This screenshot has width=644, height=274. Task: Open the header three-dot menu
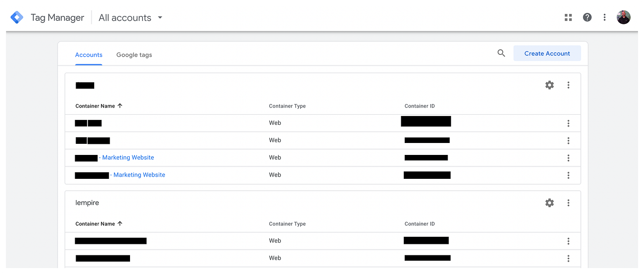pyautogui.click(x=605, y=18)
